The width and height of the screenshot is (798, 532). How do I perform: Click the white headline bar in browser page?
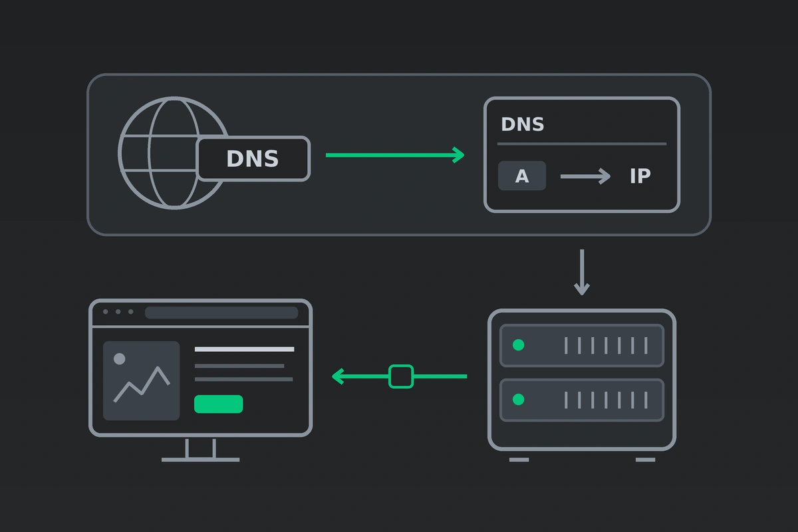coord(244,349)
